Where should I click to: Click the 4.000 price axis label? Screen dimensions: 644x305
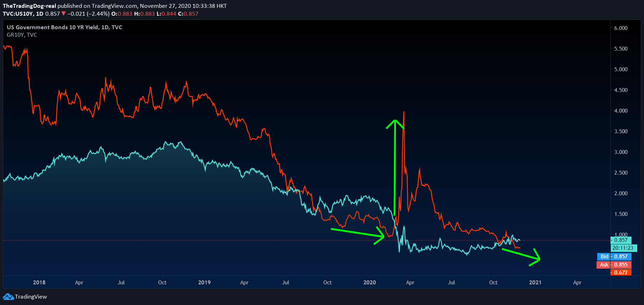pyautogui.click(x=621, y=110)
